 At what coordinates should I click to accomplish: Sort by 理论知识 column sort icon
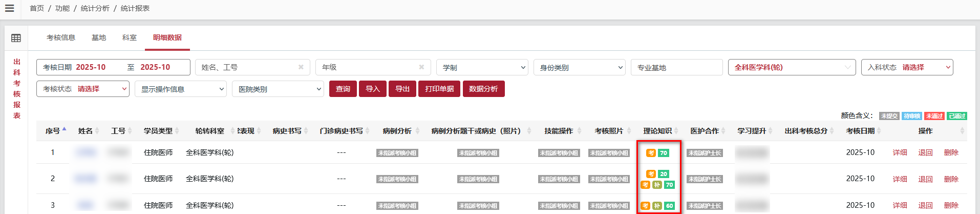point(676,131)
